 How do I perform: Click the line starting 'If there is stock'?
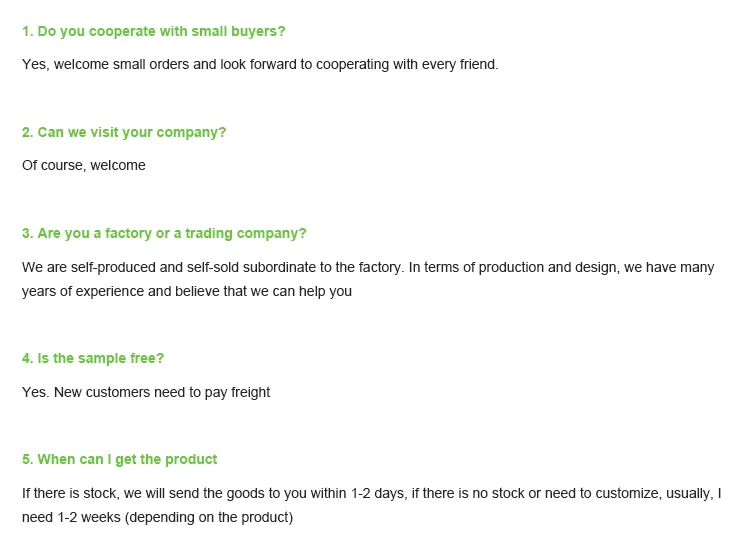[372, 494]
